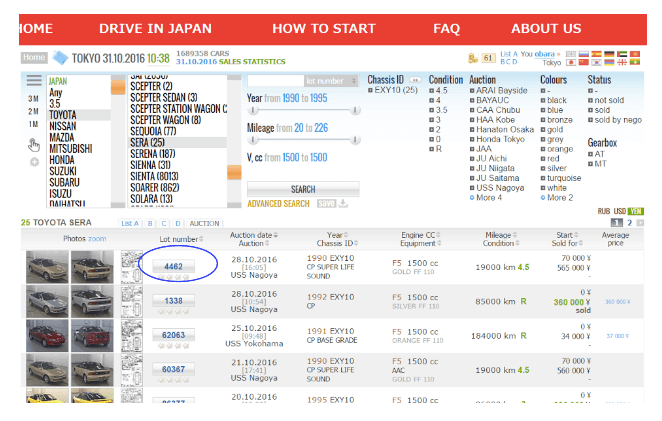
Task: Sort by Engine CC column header
Action: (421, 235)
